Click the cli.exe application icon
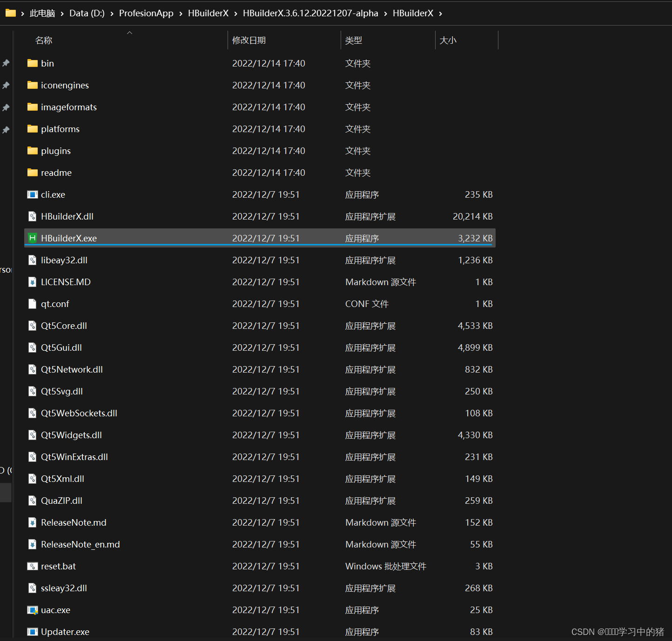Viewport: 672px width, 641px height. tap(33, 194)
